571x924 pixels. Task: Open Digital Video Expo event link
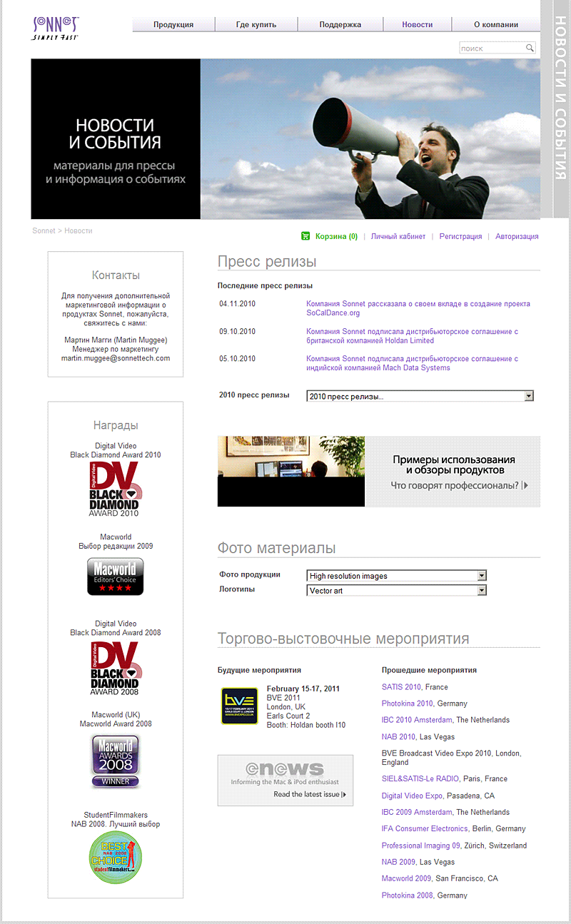click(x=413, y=796)
